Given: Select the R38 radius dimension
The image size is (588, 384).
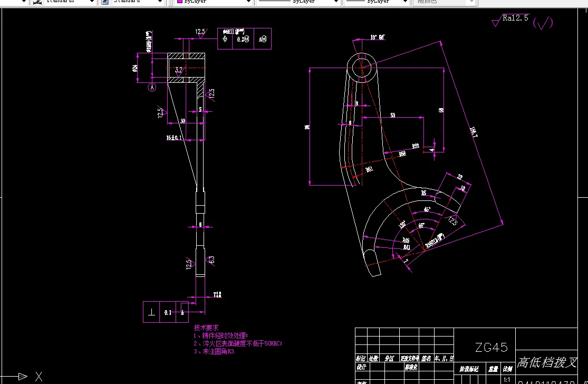Looking at the screenshot, I should (x=415, y=146).
